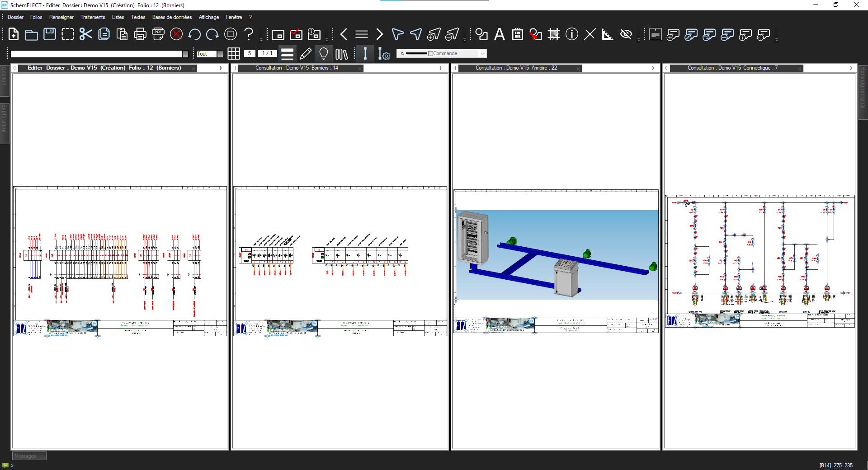This screenshot has width=868, height=470.
Task: Click the zoom-out arrow pointer with minus
Action: click(452, 34)
